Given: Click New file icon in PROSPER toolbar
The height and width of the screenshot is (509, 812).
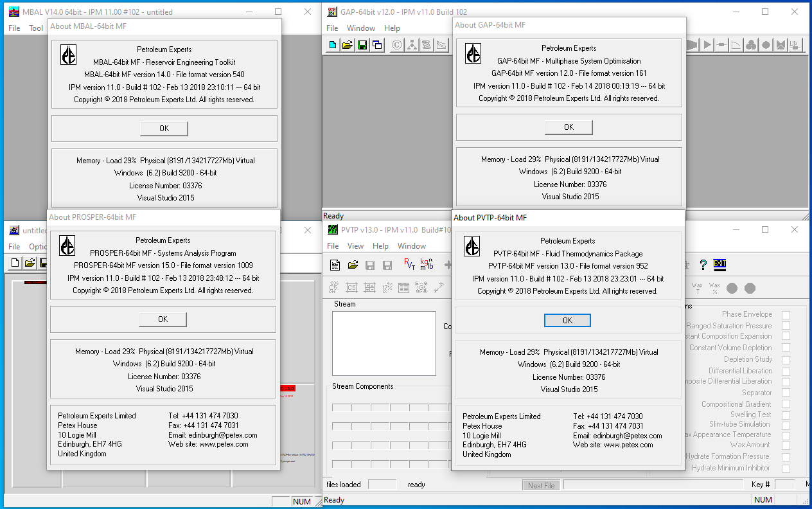Looking at the screenshot, I should click(15, 262).
